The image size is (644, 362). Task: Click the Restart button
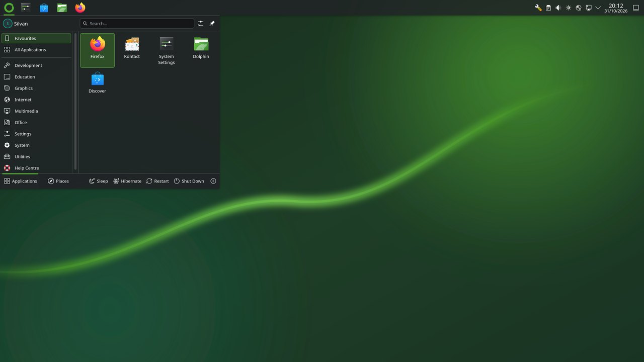[x=157, y=181]
